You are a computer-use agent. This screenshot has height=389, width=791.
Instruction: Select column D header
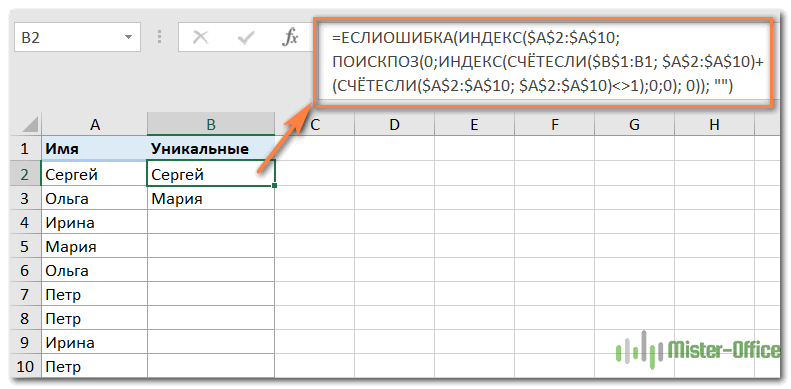tap(394, 125)
